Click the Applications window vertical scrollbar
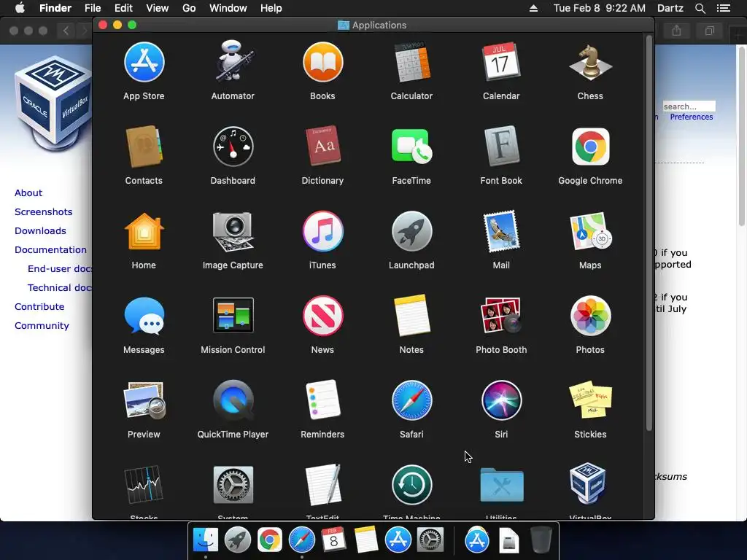Screen dimensions: 747x560 coord(649,233)
